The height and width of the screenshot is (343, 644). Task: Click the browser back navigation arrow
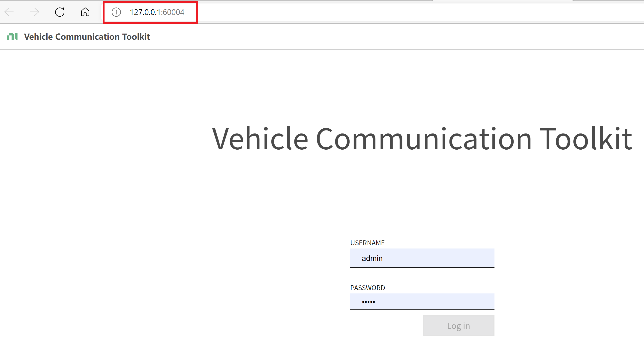(9, 12)
